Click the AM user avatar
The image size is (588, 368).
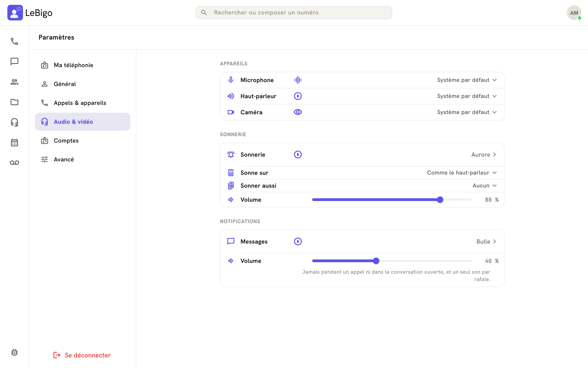(574, 13)
